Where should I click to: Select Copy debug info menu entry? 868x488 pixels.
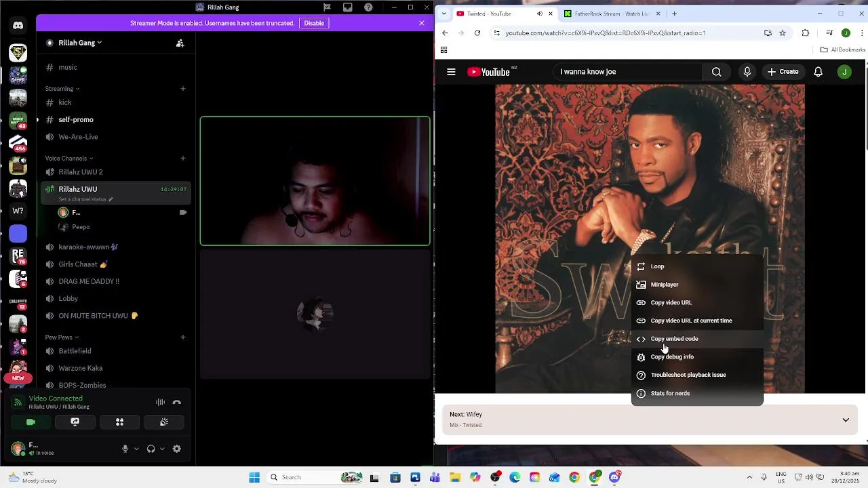pos(697,357)
